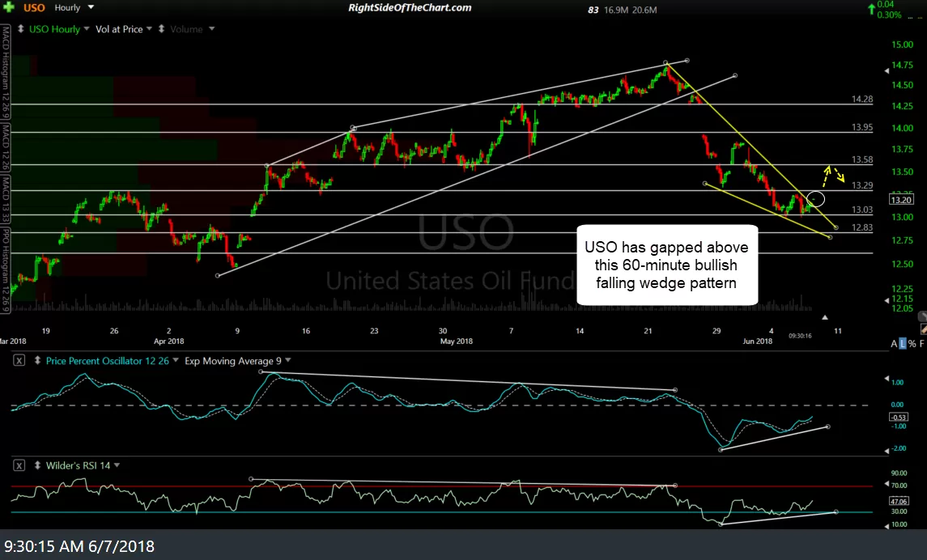
Task: Click the scale arrow beside 14.75 on the price axis
Action: (x=887, y=71)
